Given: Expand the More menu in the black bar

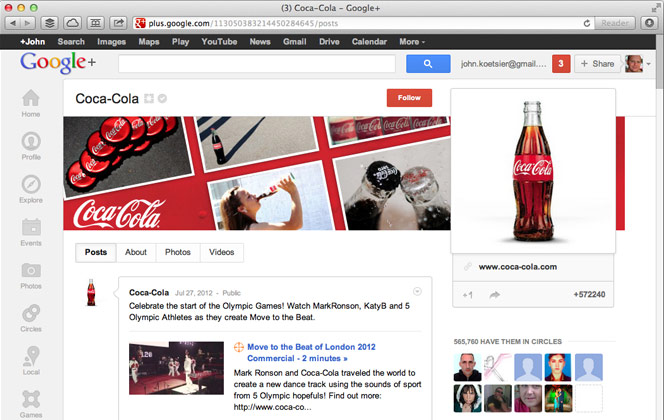Looking at the screenshot, I should pyautogui.click(x=412, y=42).
